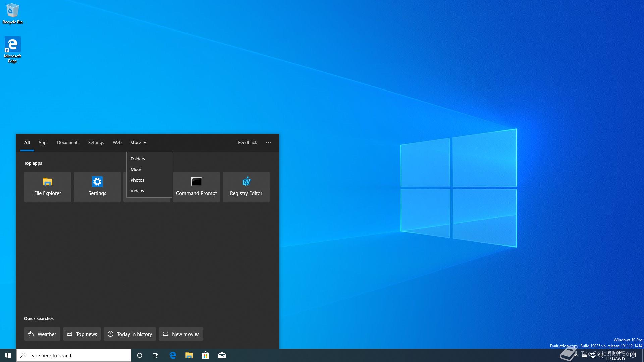Run the Weather quick search
This screenshot has width=644, height=362.
[x=42, y=334]
